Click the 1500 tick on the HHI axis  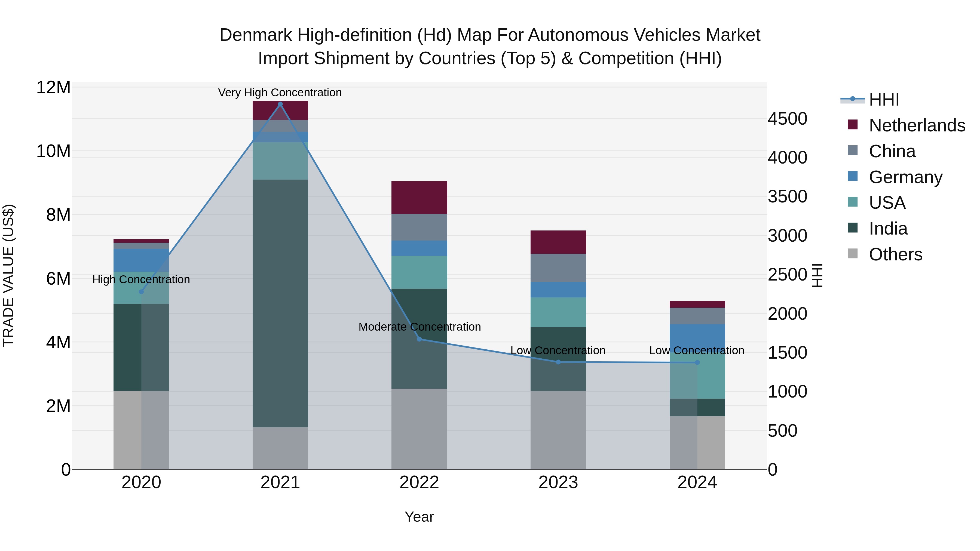point(788,352)
